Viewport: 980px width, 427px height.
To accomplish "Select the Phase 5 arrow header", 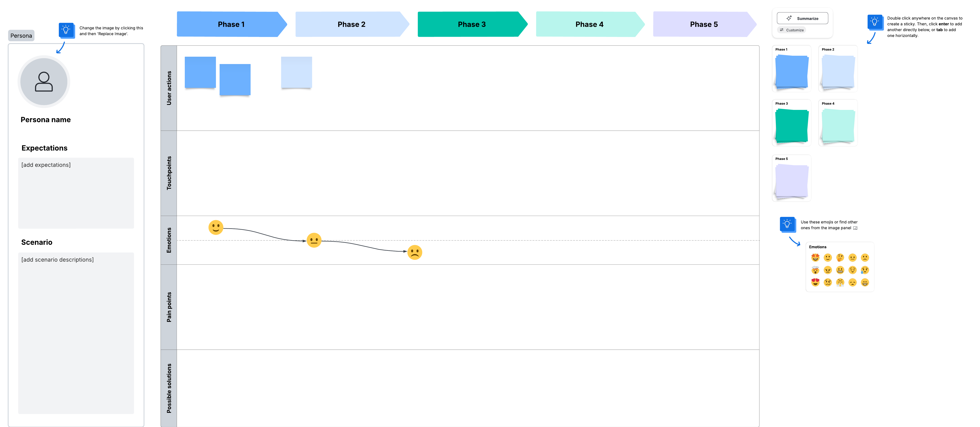I will (x=704, y=24).
